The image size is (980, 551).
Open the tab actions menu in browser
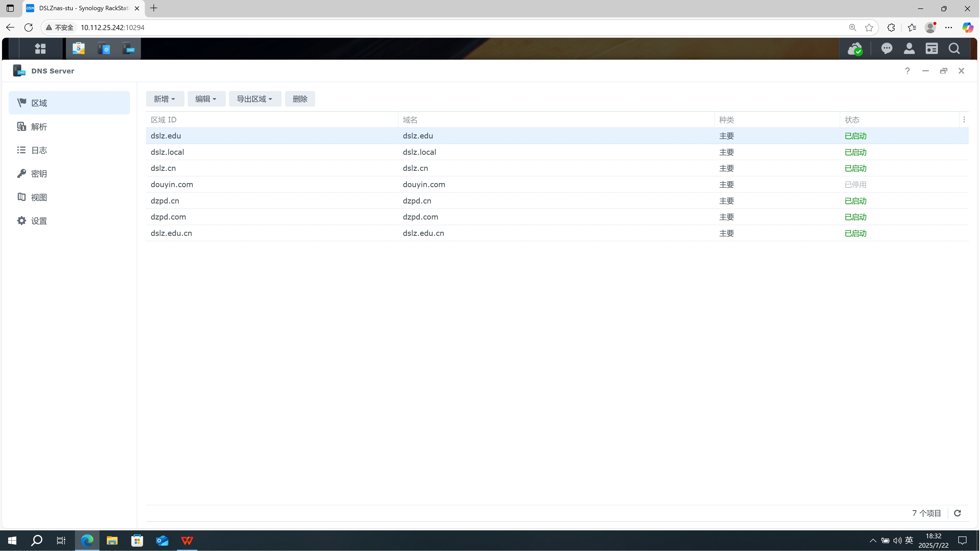[10, 8]
